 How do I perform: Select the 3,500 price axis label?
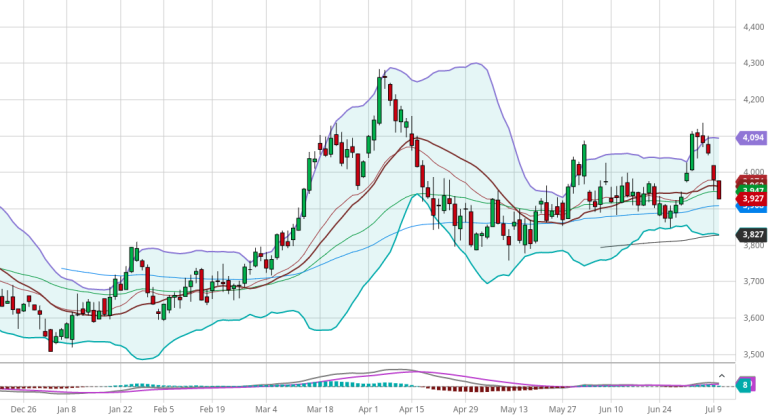750,355
